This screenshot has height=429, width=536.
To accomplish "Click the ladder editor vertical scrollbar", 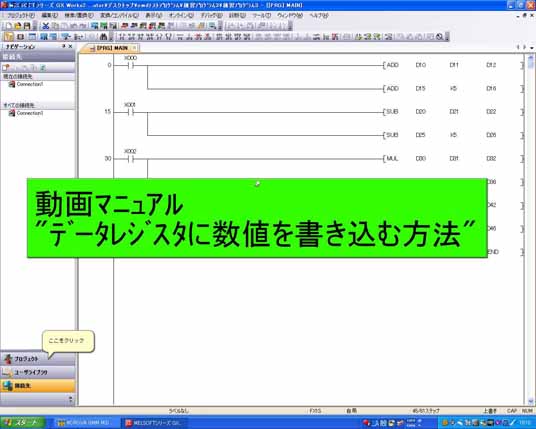I will tap(531, 229).
